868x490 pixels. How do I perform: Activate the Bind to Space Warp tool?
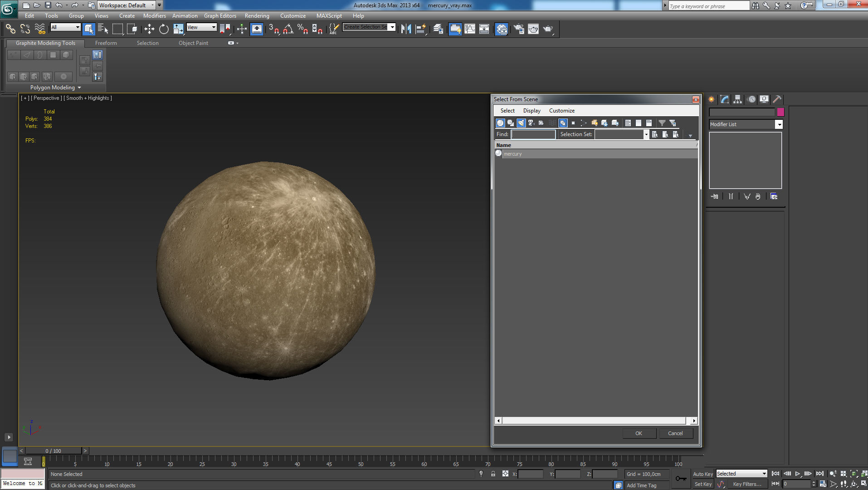tap(40, 29)
